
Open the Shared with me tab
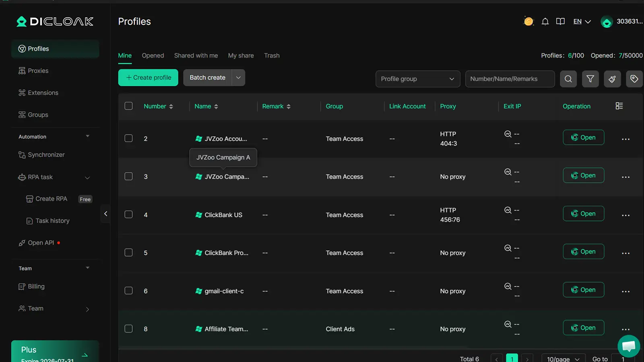[x=196, y=56]
